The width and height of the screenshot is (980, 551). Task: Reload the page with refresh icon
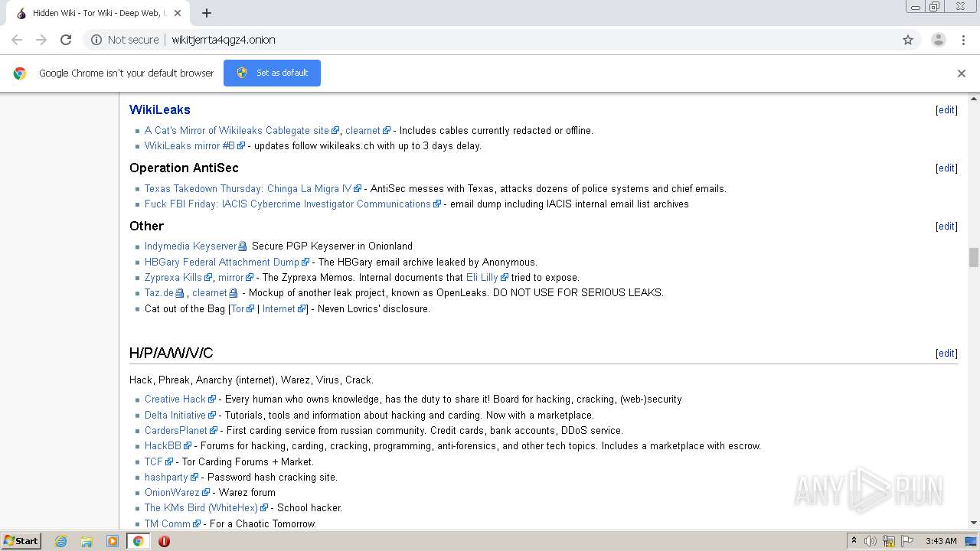click(66, 40)
